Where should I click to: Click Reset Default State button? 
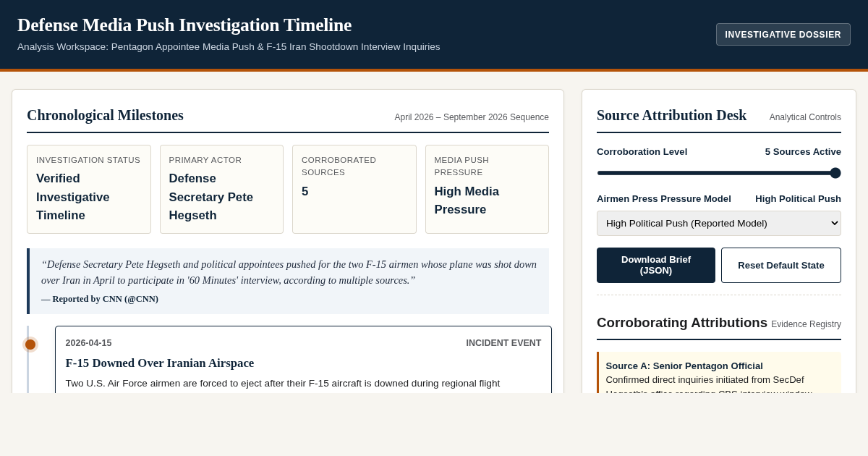click(x=781, y=265)
